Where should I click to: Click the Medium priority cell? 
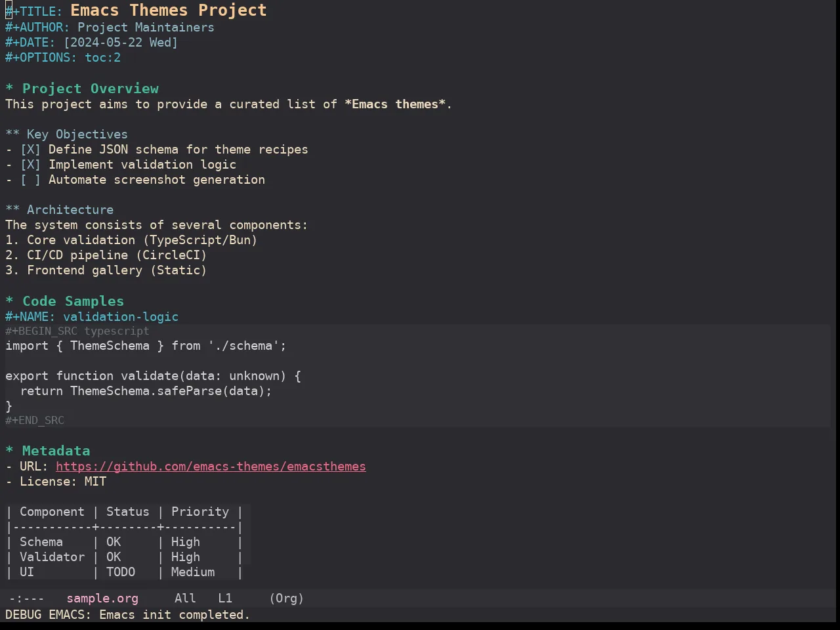coord(193,572)
